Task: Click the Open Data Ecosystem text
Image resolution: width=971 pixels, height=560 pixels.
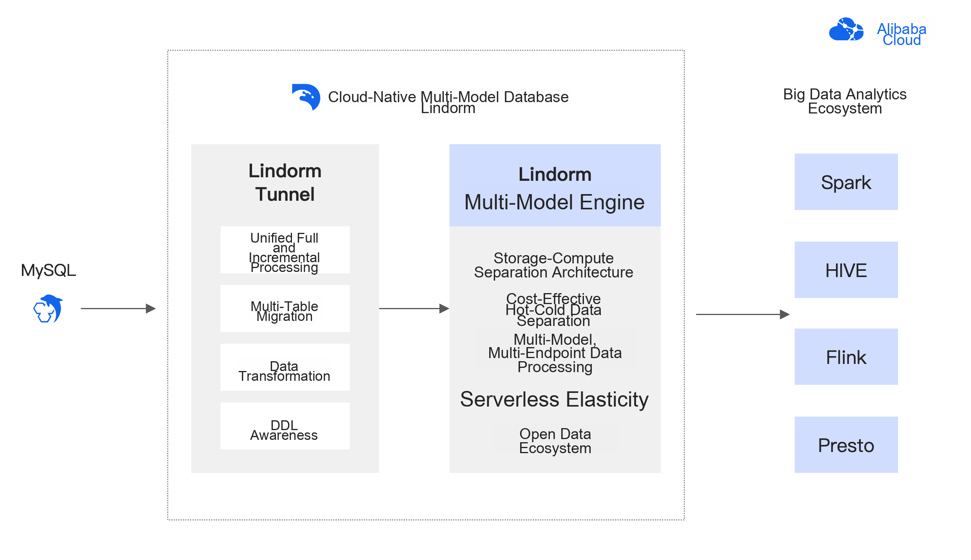Action: tap(555, 441)
